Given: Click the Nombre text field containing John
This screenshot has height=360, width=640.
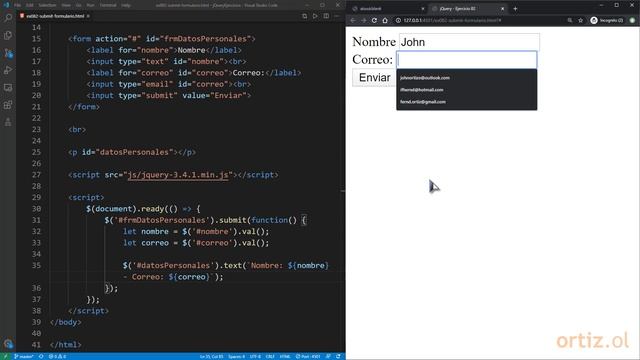Looking at the screenshot, I should coord(469,42).
